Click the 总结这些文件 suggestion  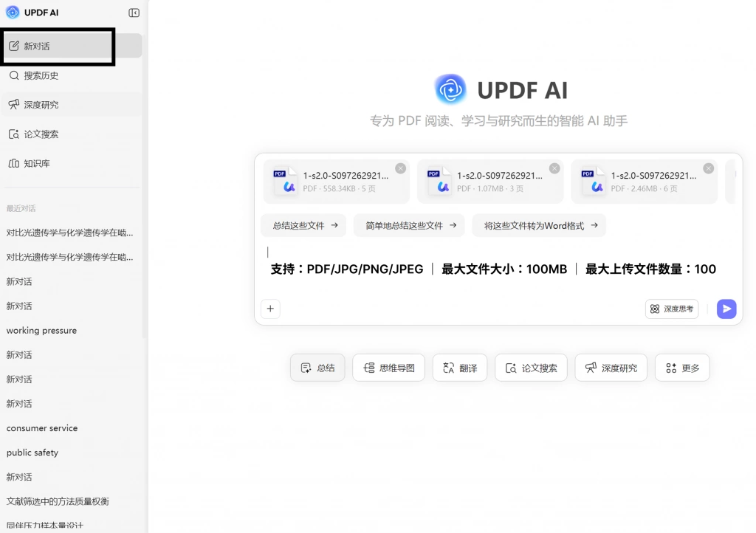(x=303, y=226)
